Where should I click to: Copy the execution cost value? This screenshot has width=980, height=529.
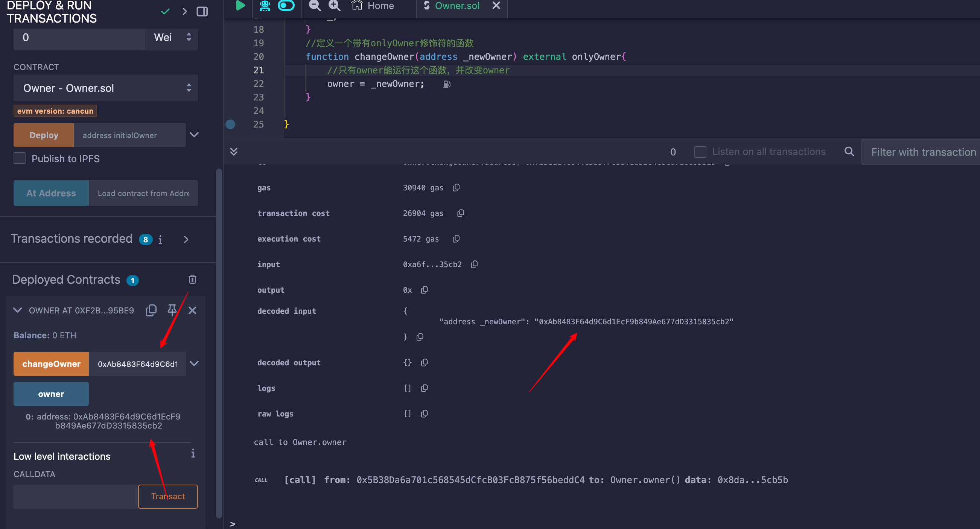[456, 239]
